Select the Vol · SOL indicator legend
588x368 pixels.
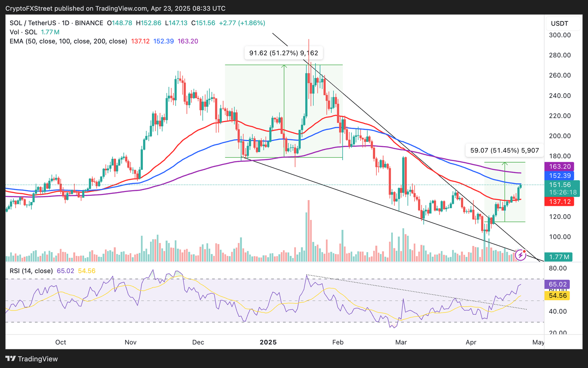tap(23, 32)
